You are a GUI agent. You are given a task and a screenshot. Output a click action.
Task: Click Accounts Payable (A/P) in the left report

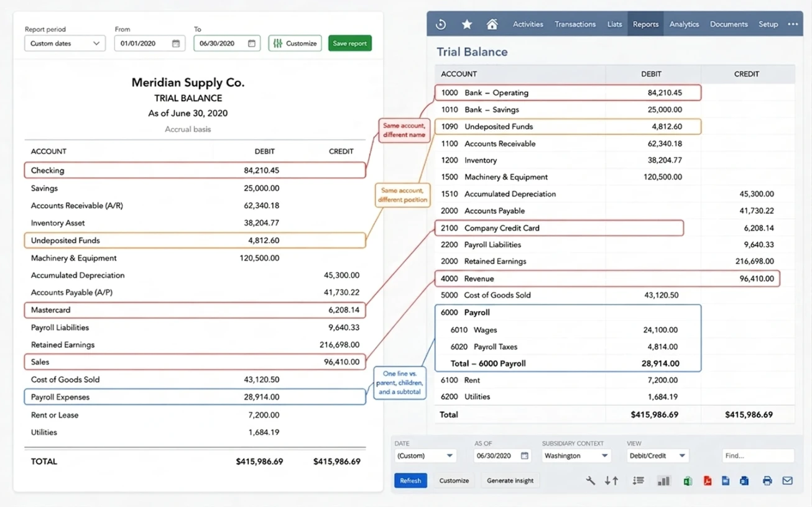click(72, 293)
